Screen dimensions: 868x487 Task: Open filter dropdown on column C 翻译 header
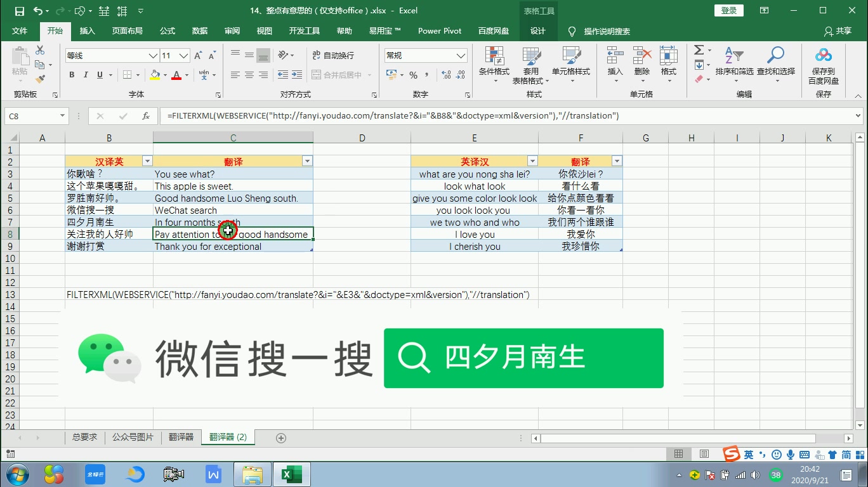click(307, 162)
